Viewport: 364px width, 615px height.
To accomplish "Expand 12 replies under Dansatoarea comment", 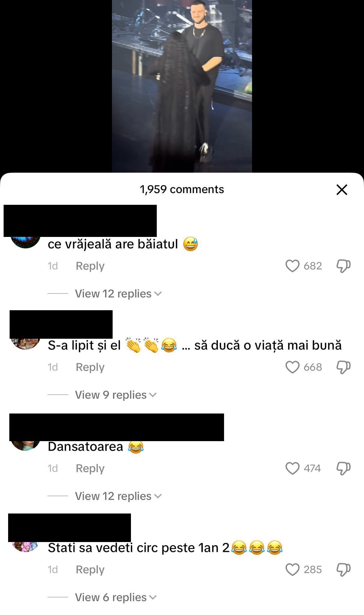I will click(x=118, y=496).
